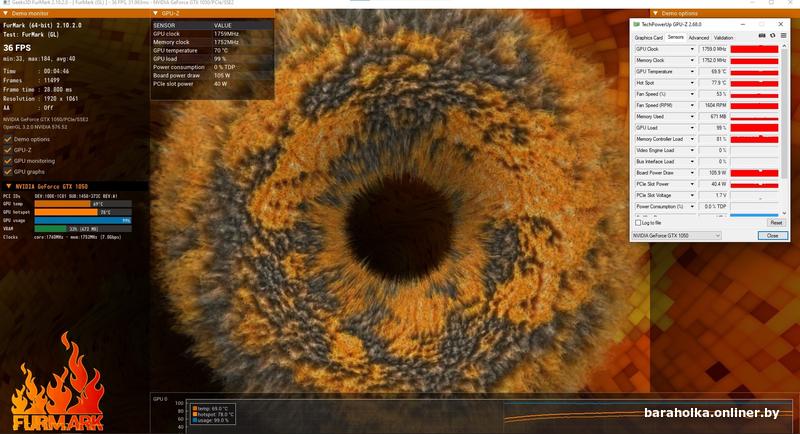This screenshot has width=800, height=434.
Task: Collapse the NVIDIA GeForce GTX 1050 section
Action: coord(7,186)
